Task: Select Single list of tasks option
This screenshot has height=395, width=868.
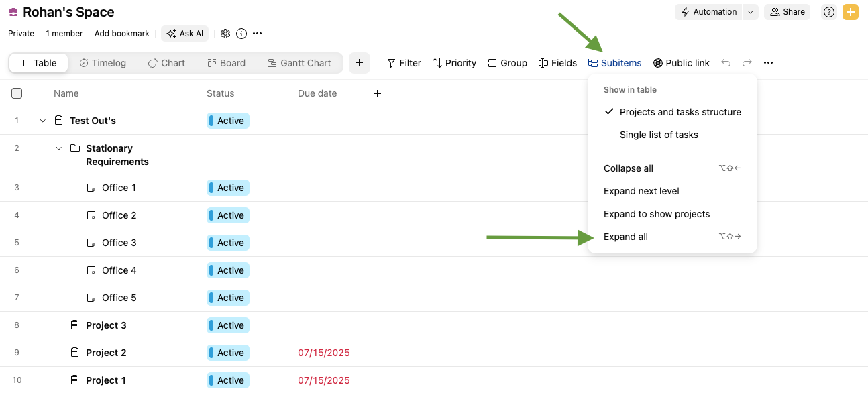Action: 659,135
